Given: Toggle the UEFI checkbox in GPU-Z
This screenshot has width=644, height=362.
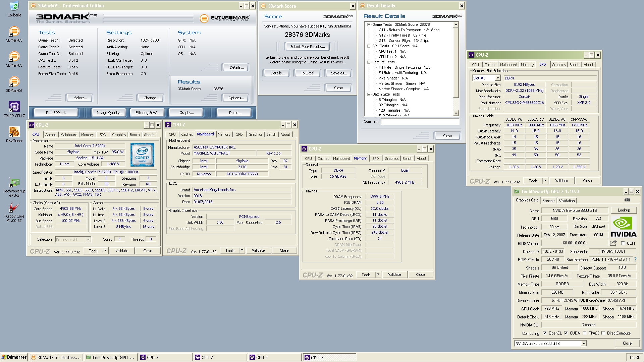Looking at the screenshot, I should coord(623,243).
